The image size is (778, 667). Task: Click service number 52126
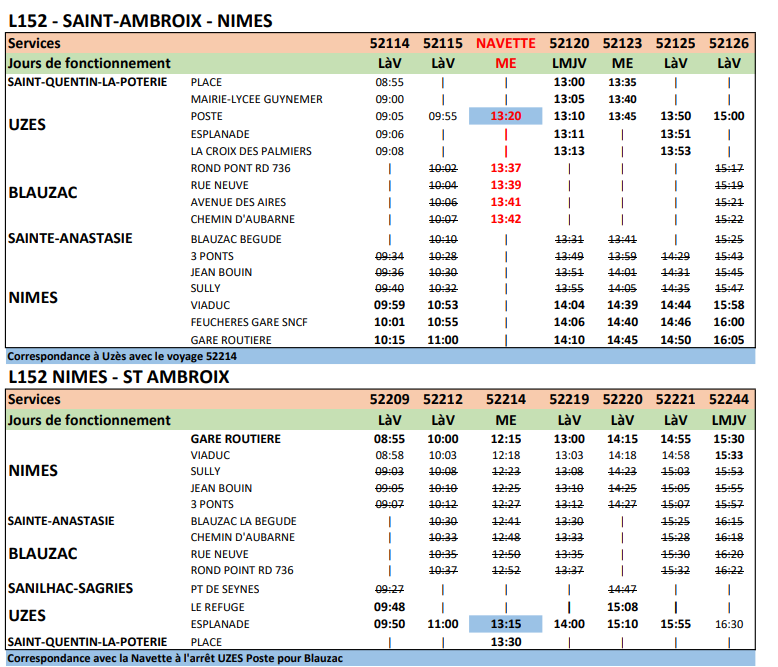coord(729,44)
